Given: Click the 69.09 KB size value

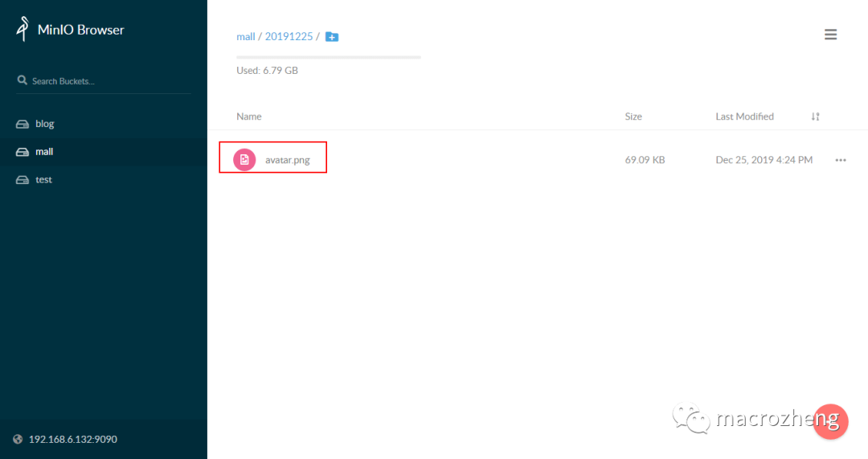Looking at the screenshot, I should point(645,160).
